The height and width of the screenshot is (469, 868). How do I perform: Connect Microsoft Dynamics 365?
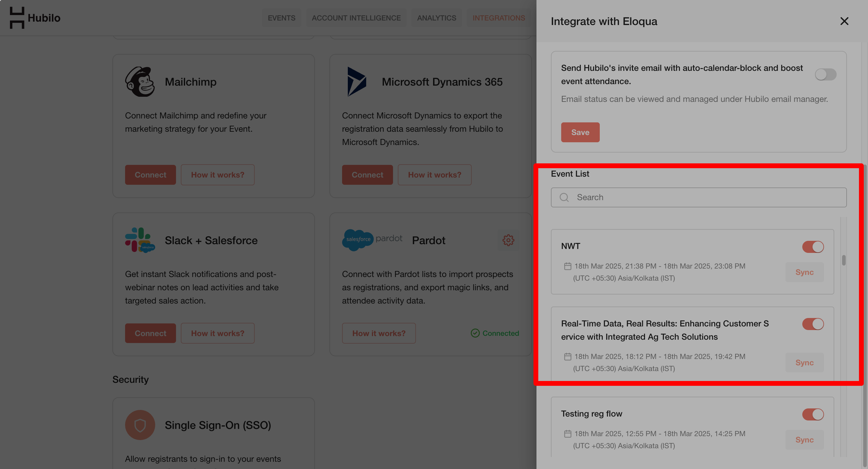[x=367, y=175]
